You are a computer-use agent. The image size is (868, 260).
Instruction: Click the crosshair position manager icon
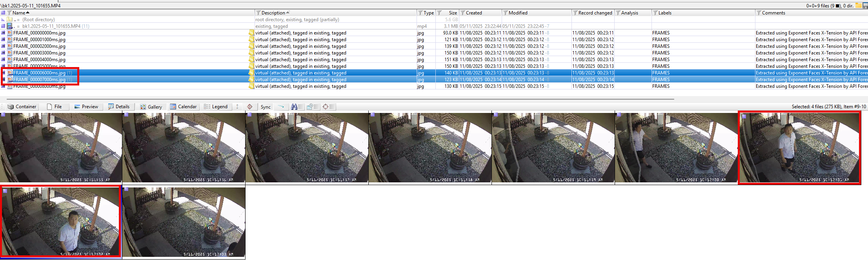pyautogui.click(x=328, y=107)
